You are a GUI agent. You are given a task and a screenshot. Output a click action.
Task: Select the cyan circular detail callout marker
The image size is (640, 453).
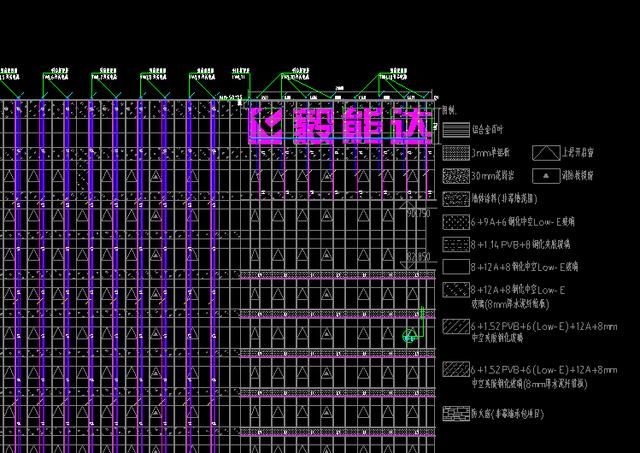(409, 336)
